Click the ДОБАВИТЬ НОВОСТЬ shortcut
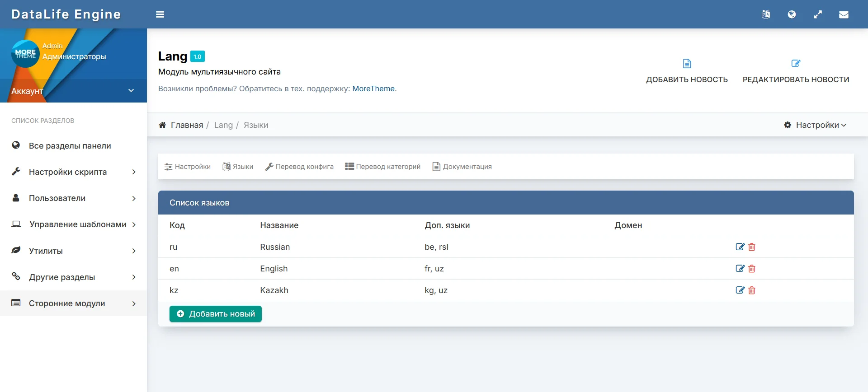 687,72
